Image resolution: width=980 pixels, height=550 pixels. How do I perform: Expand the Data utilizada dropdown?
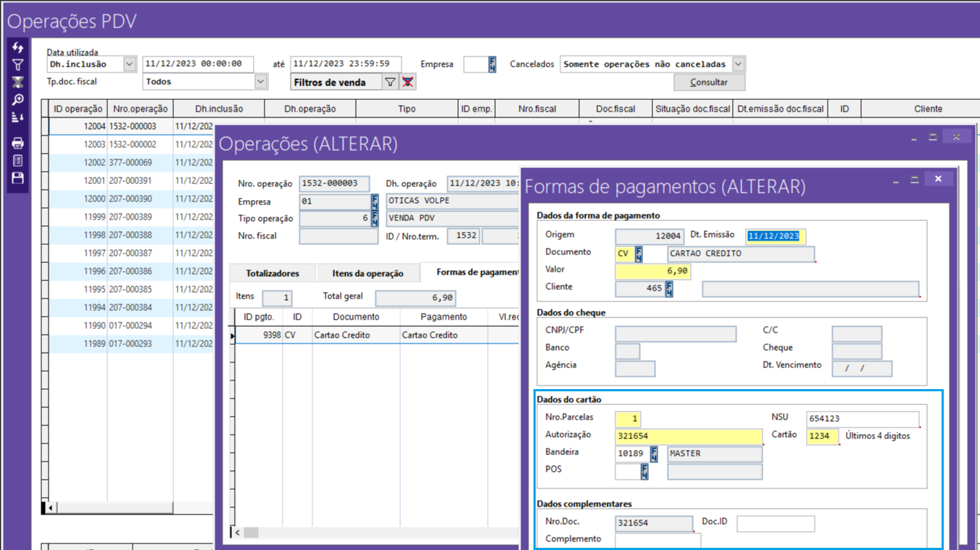click(130, 64)
